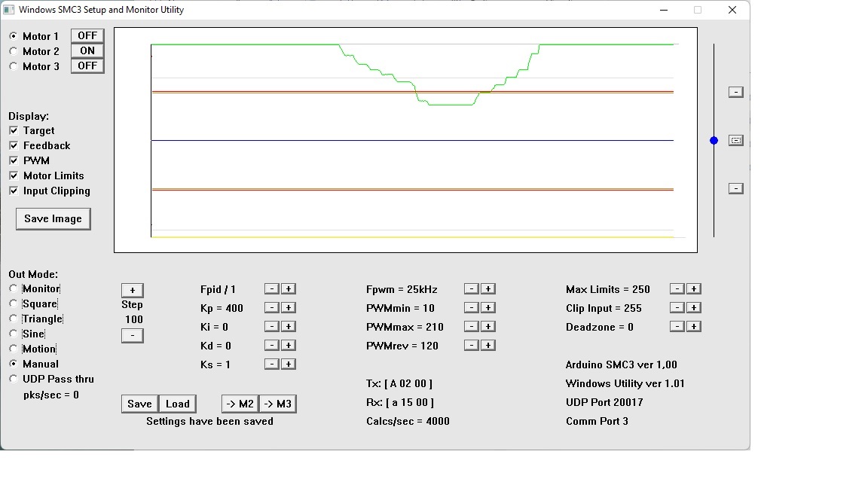Click the Load settings button
Image resolution: width=868 pixels, height=488 pixels.
point(178,404)
